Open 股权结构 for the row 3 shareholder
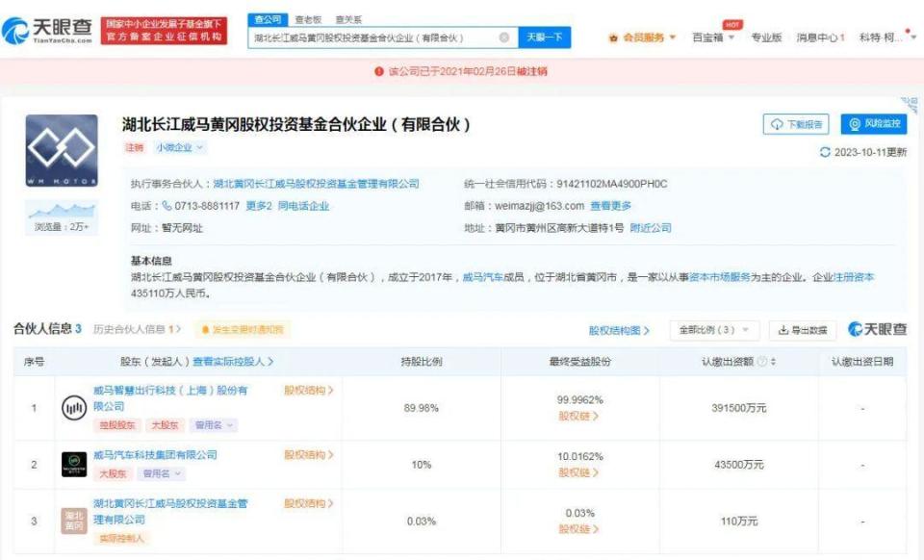The image size is (924, 560). click(x=309, y=503)
